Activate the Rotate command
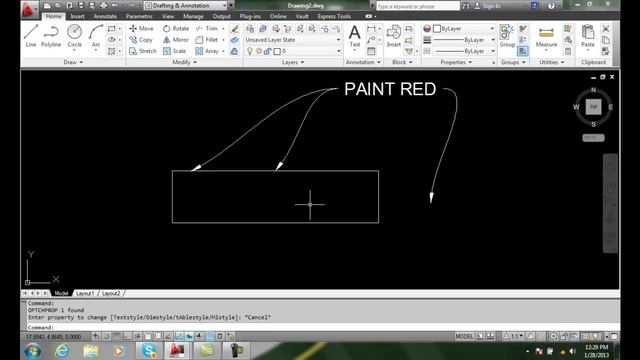 click(x=176, y=29)
